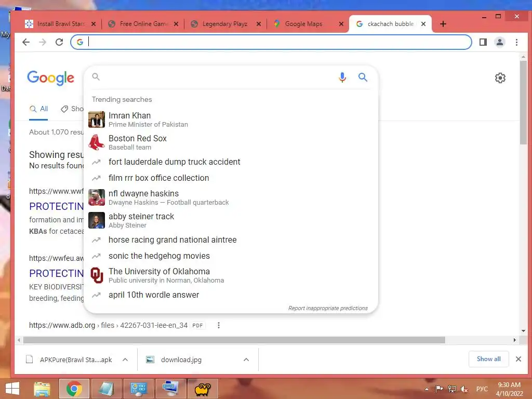Focus the Chrome address bar
Screen dimensions: 532x399
point(271,42)
